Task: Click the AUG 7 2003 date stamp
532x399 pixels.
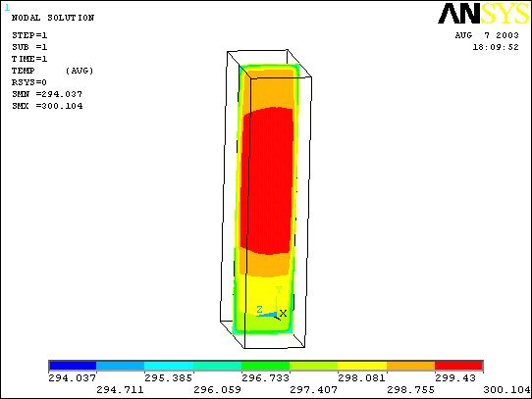Action: click(487, 35)
